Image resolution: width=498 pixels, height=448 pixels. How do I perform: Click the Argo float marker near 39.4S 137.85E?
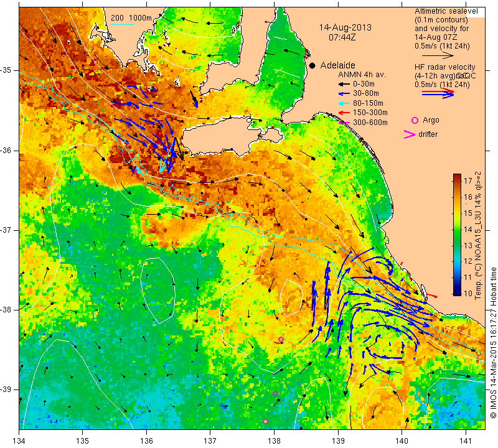[266, 422]
